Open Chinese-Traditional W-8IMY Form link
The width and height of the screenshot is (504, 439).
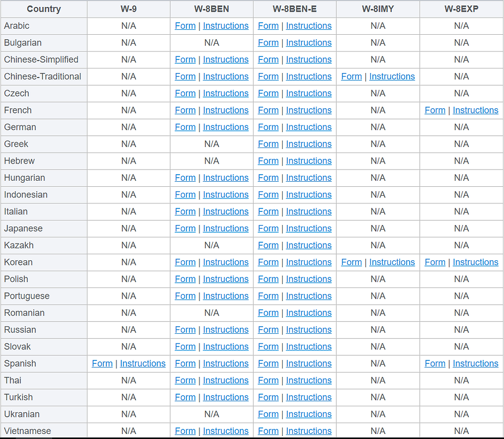(351, 77)
